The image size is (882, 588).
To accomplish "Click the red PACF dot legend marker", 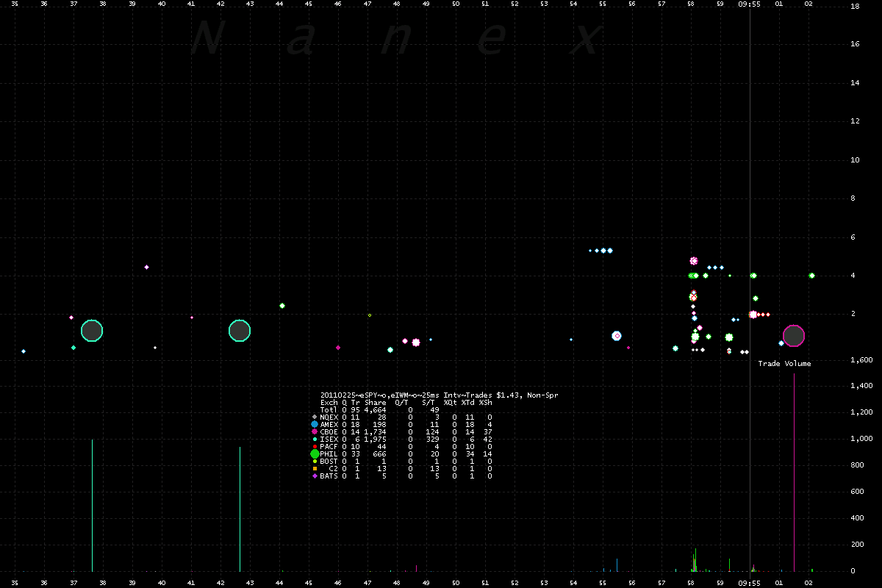I will (x=315, y=446).
